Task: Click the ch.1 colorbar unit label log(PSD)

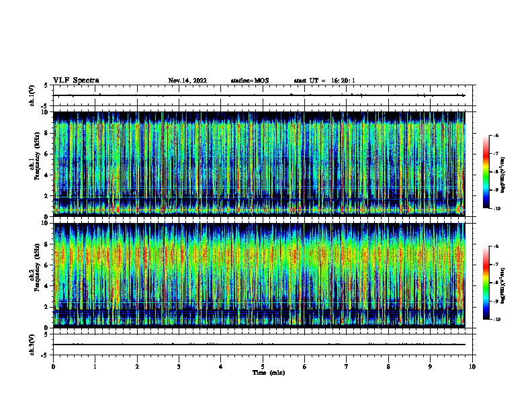Action: (503, 175)
